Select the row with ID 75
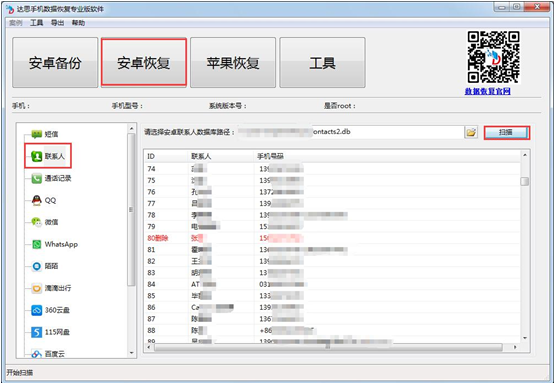The height and width of the screenshot is (383, 554). pos(332,181)
